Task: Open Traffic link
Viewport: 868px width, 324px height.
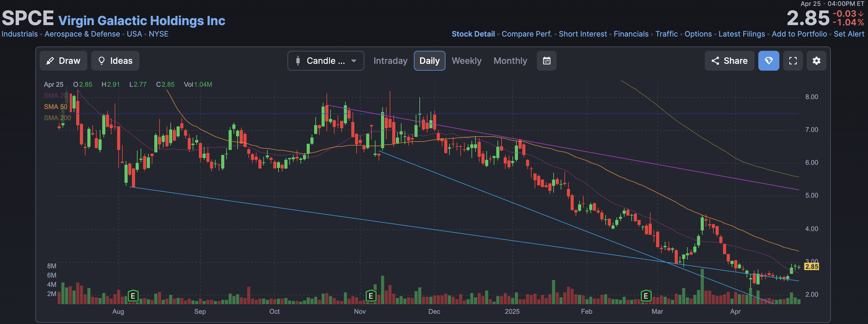Action: click(x=666, y=34)
